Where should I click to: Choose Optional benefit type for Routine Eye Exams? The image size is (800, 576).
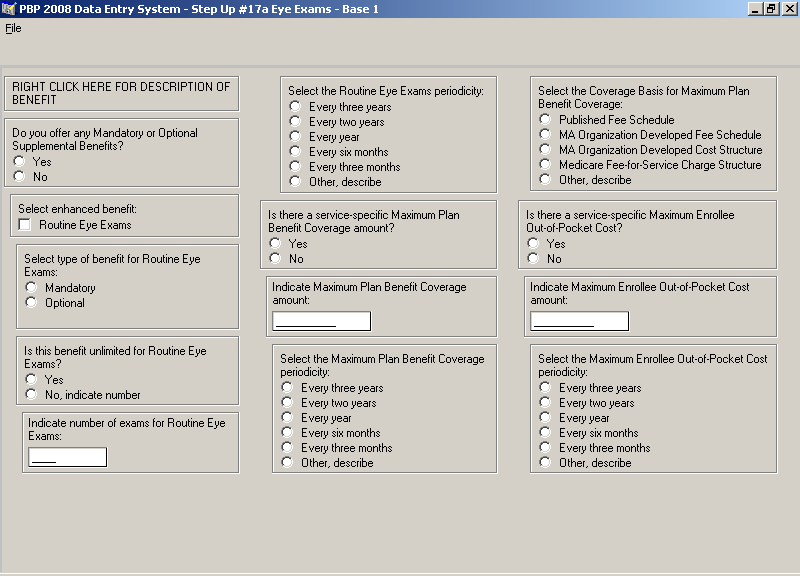[31, 303]
